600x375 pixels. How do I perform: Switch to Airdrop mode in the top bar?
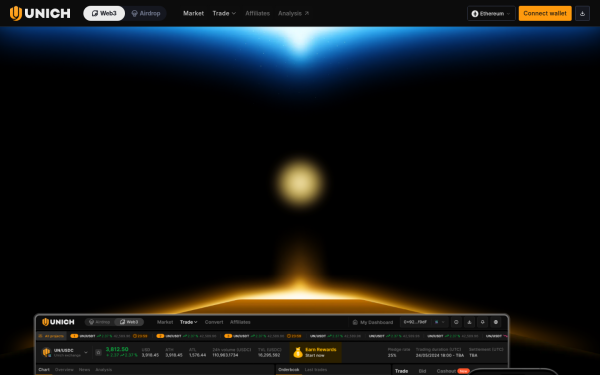(146, 13)
